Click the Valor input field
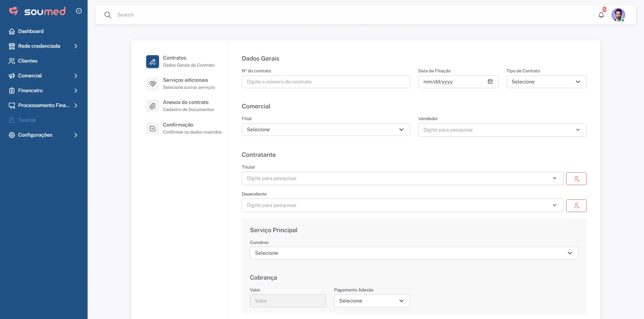The image size is (644, 319). (288, 301)
